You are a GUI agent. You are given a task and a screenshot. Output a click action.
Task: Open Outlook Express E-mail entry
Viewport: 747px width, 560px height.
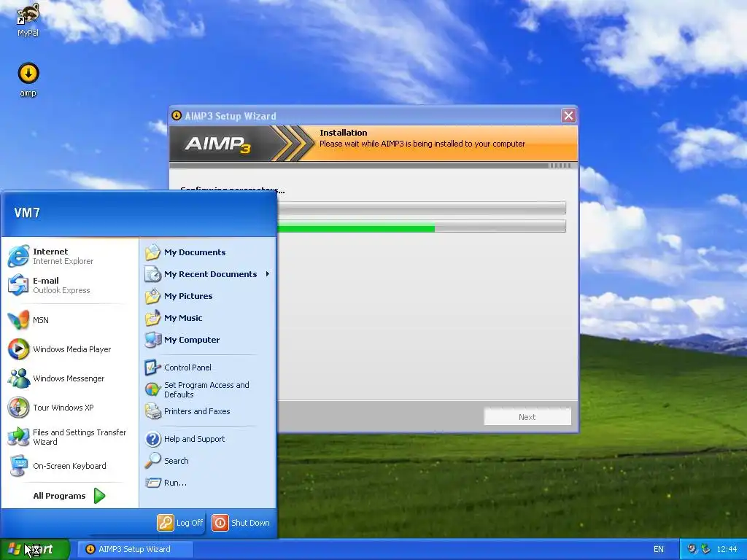pos(69,285)
